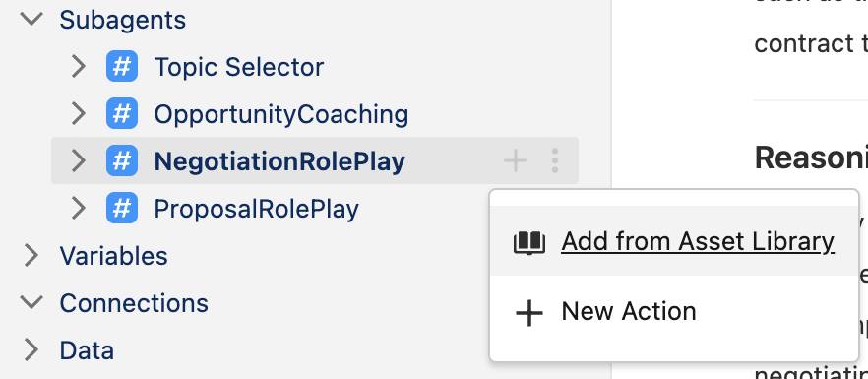Expand the OpportunityCoaching subagent

(x=79, y=113)
